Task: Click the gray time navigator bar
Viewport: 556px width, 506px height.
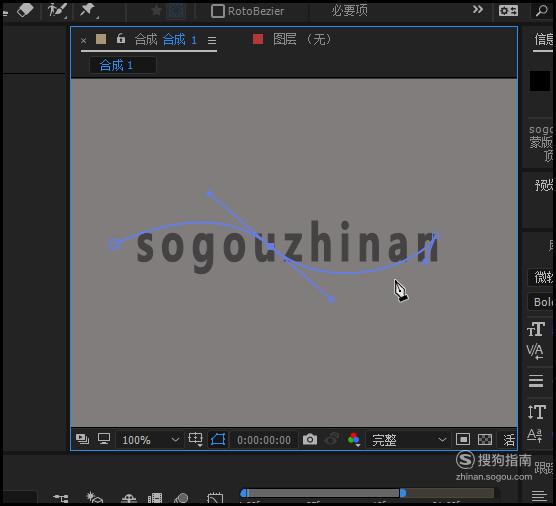Action: [x=323, y=493]
